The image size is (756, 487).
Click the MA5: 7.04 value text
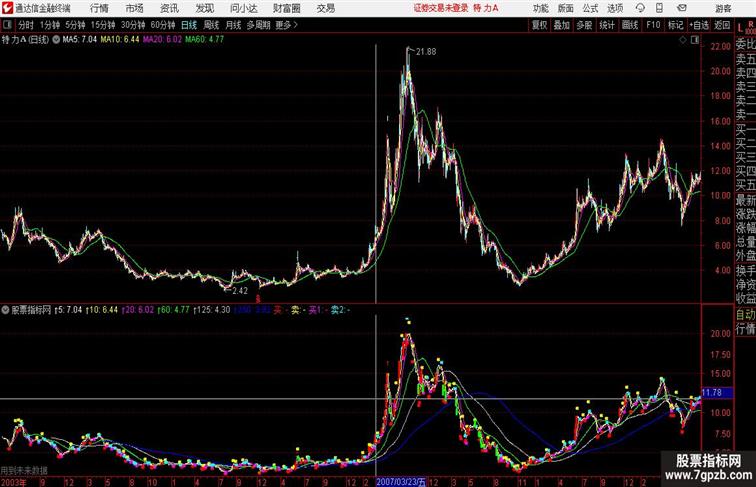[x=80, y=40]
